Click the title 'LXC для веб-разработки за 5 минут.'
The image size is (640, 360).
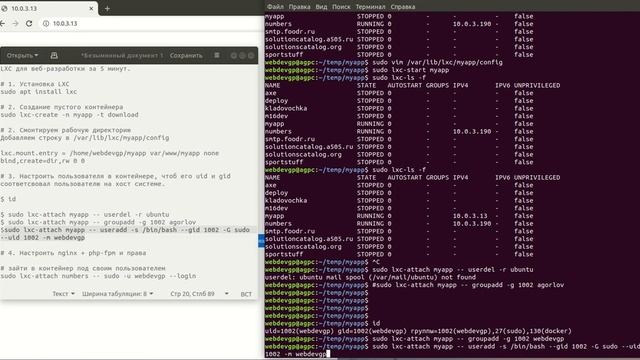click(65, 69)
